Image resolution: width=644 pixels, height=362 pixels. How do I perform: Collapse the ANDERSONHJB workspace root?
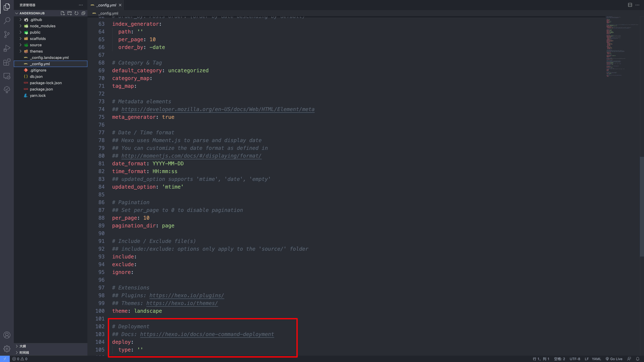click(x=32, y=13)
